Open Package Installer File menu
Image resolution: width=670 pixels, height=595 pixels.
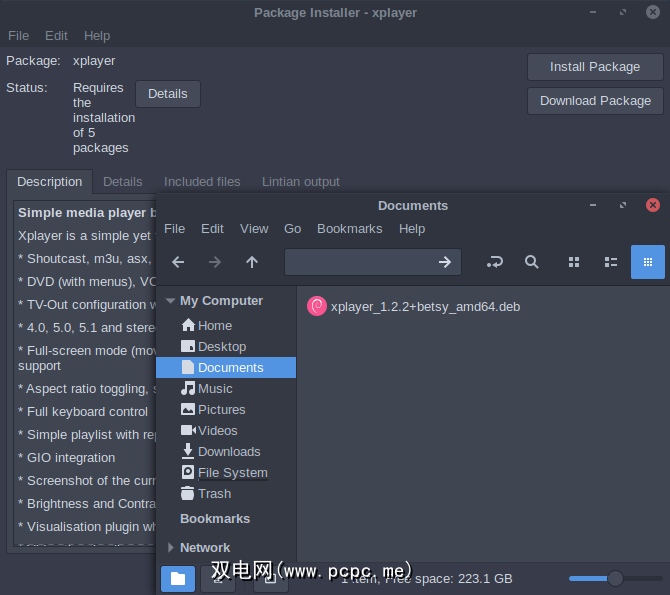18,35
